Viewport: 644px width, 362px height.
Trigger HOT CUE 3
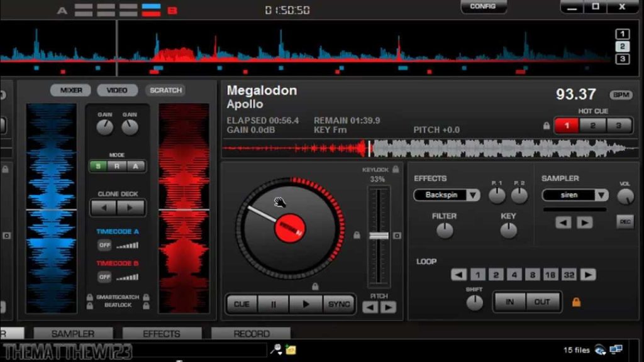point(619,126)
